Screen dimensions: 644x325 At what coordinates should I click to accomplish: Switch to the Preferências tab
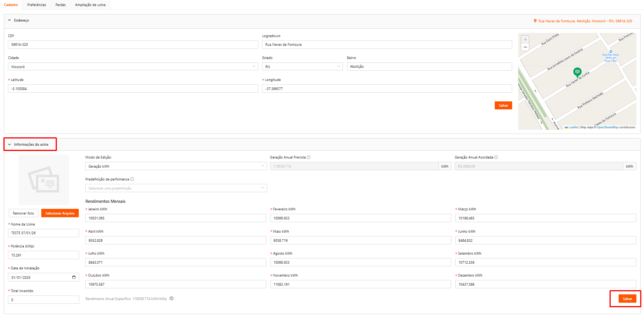37,5
